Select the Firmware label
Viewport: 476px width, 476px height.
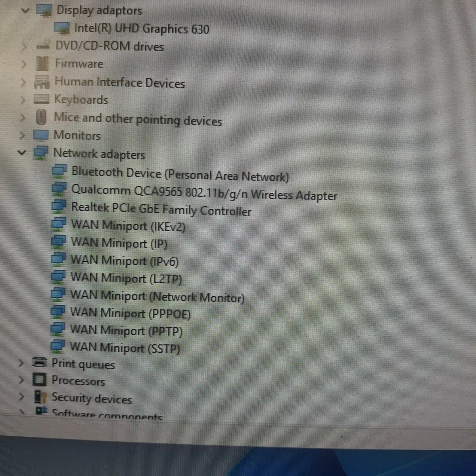tap(79, 63)
